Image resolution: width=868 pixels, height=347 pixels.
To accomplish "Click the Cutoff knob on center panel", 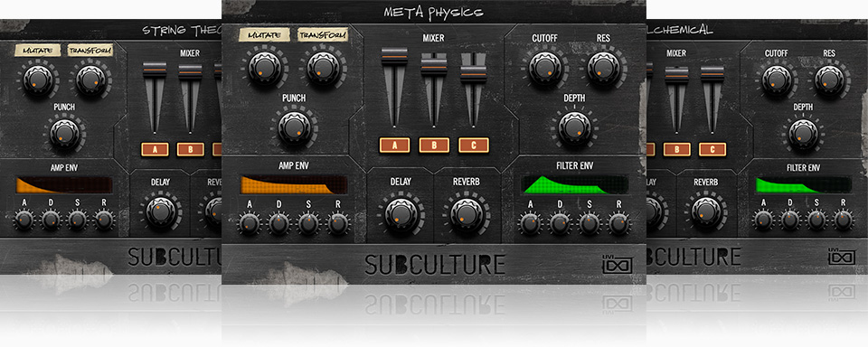I will (x=546, y=68).
